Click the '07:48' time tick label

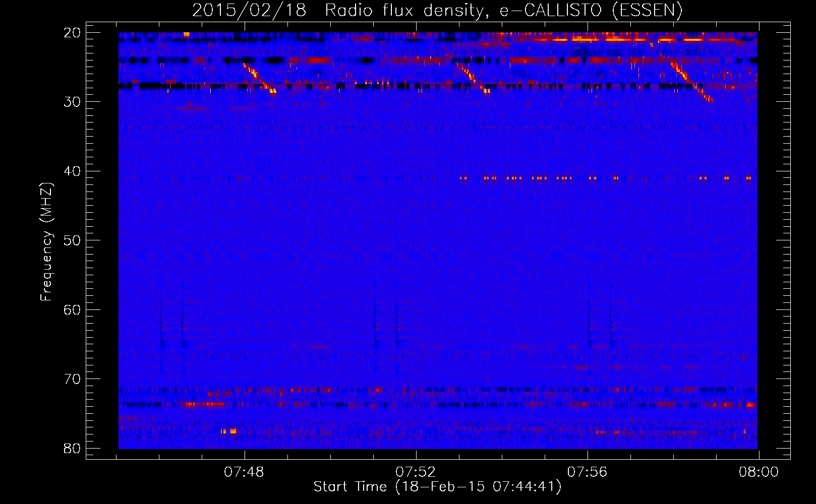coord(244,472)
